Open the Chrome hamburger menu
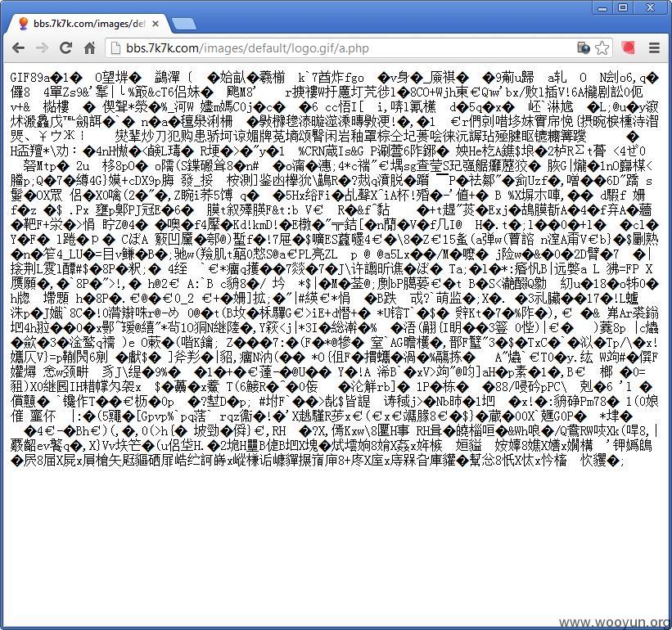This screenshot has width=672, height=630. tap(654, 48)
